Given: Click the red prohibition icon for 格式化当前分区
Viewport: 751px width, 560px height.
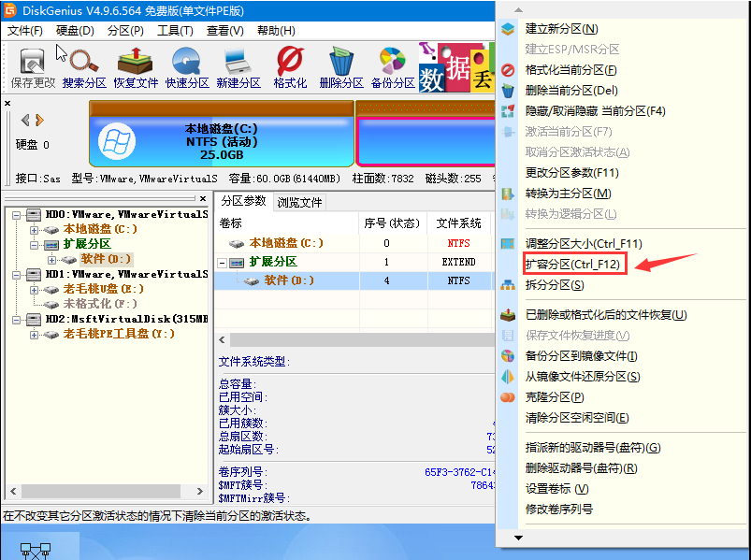Looking at the screenshot, I should point(508,70).
